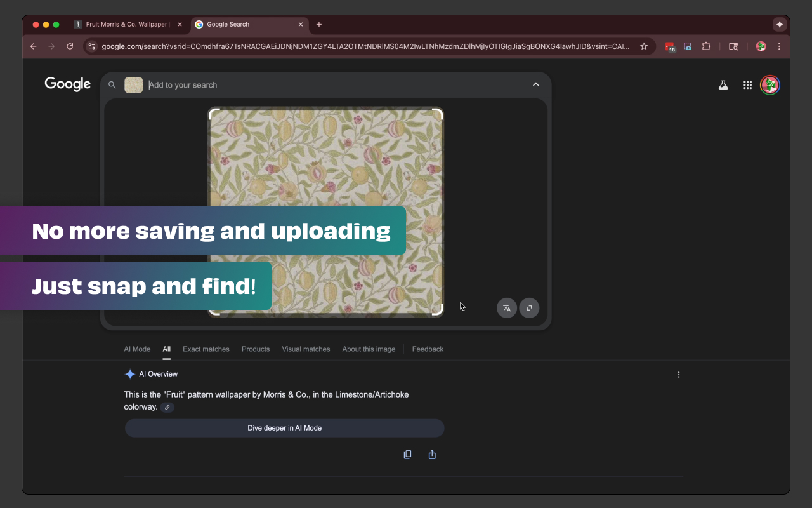The height and width of the screenshot is (508, 812).
Task: Go back to the previous page
Action: 34,46
